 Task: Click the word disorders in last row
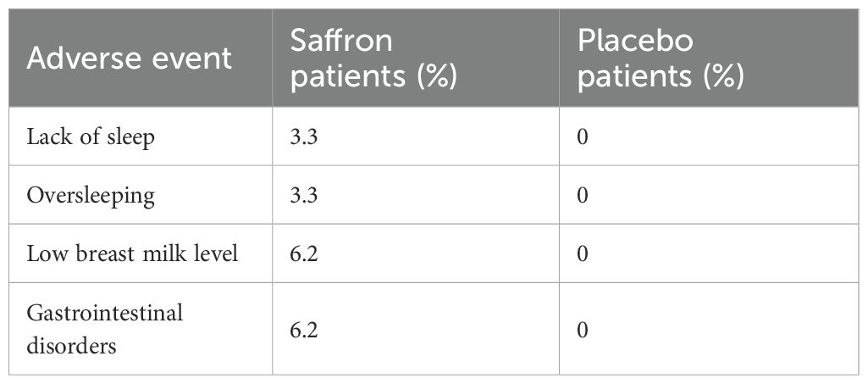click(x=71, y=345)
